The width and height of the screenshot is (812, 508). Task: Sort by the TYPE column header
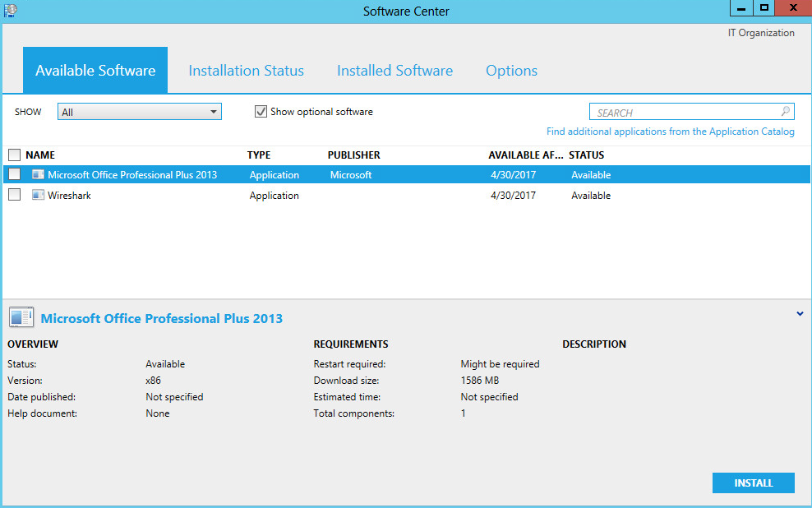(x=259, y=155)
